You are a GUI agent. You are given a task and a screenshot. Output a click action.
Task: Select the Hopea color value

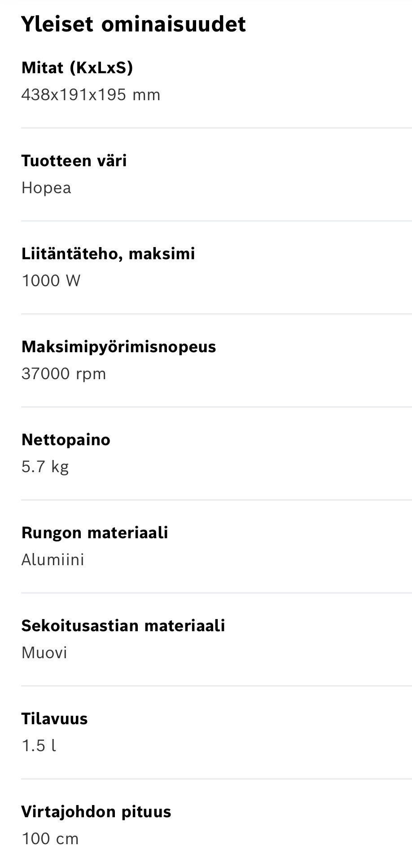click(x=46, y=188)
